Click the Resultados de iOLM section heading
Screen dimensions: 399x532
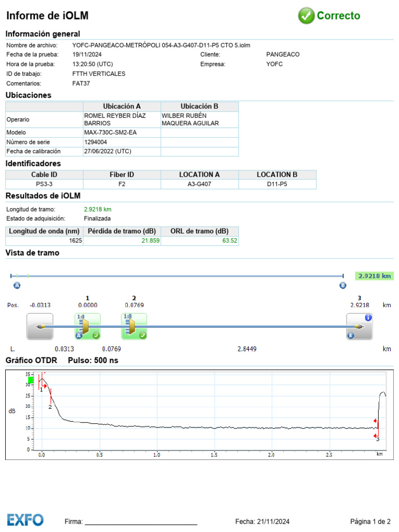tap(43, 196)
